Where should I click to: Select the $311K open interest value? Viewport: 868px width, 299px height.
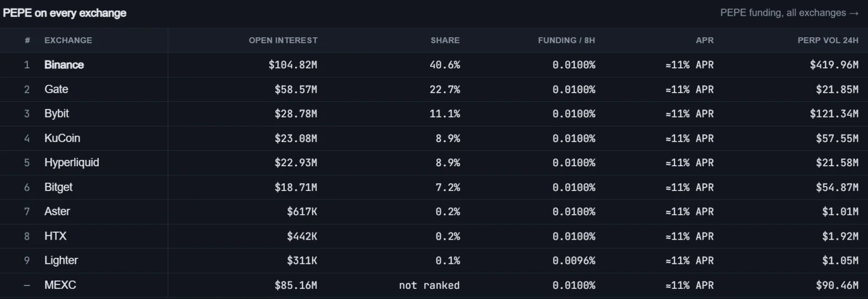click(302, 261)
